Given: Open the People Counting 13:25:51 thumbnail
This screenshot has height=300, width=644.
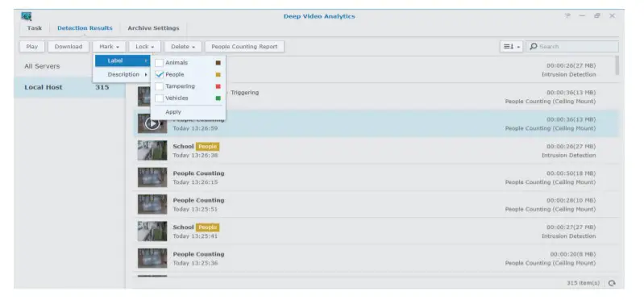Looking at the screenshot, I should (152, 204).
